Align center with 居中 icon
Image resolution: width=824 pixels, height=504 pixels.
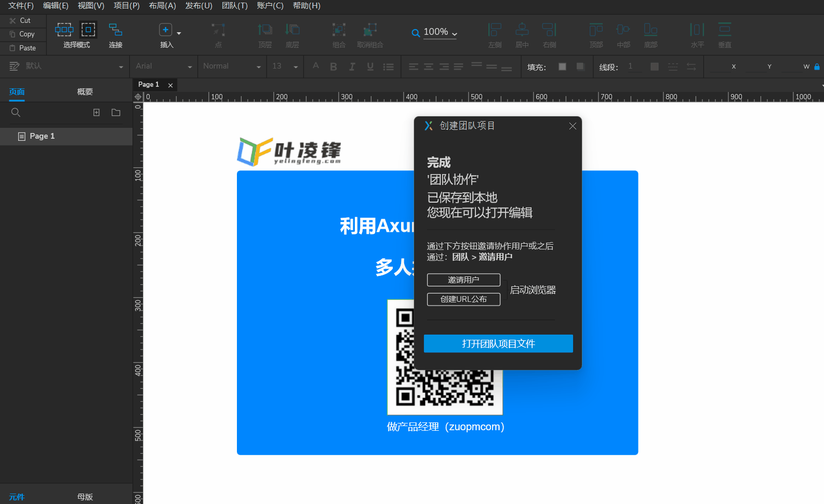tap(522, 30)
